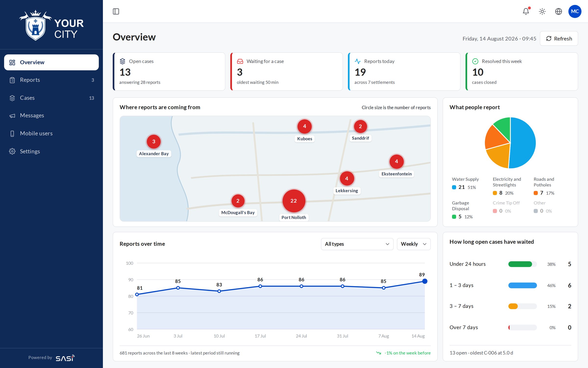This screenshot has height=368, width=588.
Task: Click the 26 Jun data point on chart
Action: pyautogui.click(x=137, y=294)
